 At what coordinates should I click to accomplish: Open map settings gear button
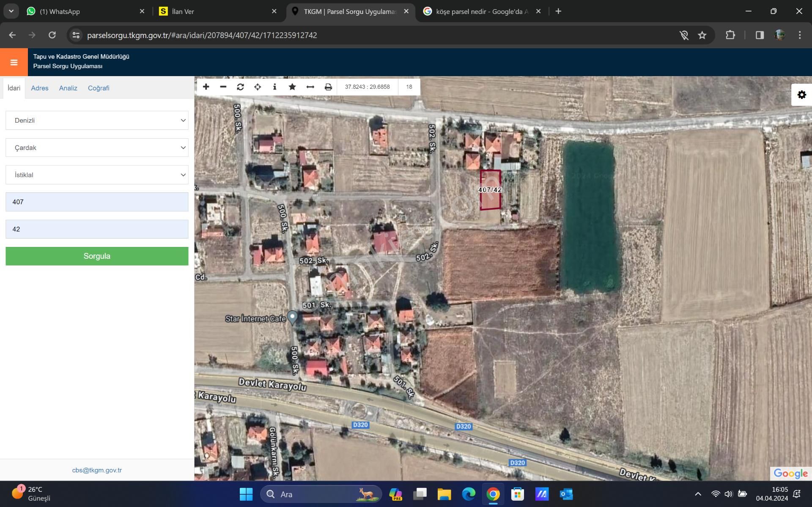(x=801, y=95)
